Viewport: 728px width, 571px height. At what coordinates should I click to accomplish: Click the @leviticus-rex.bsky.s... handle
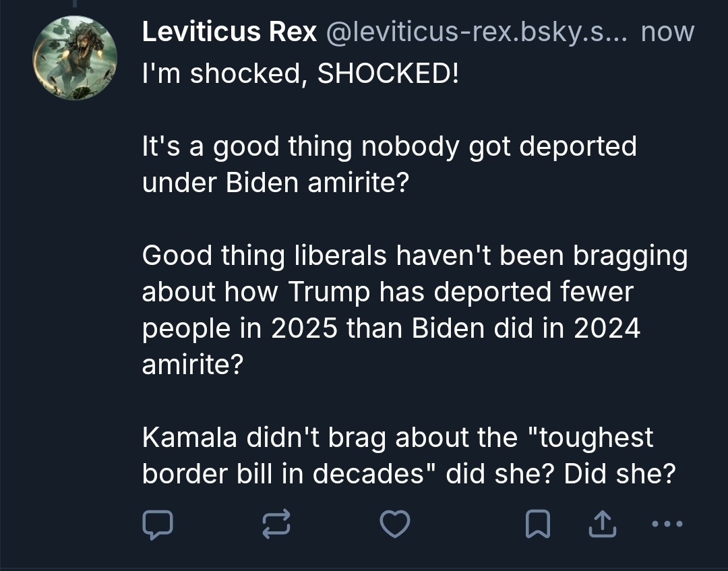coord(477,32)
